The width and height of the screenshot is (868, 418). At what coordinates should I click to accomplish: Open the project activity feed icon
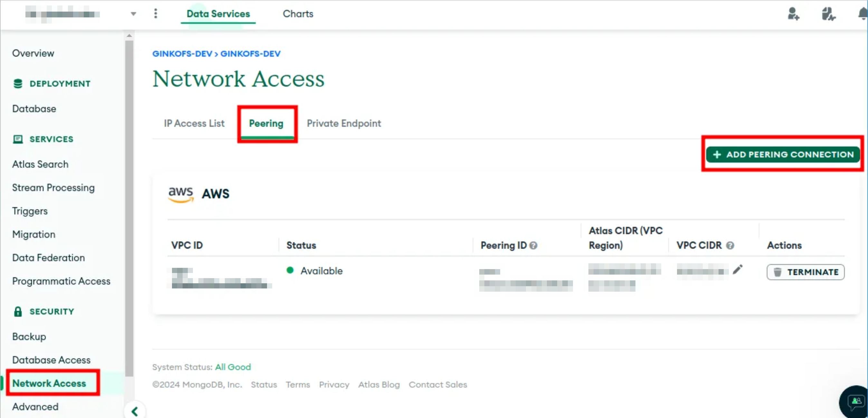tap(828, 14)
